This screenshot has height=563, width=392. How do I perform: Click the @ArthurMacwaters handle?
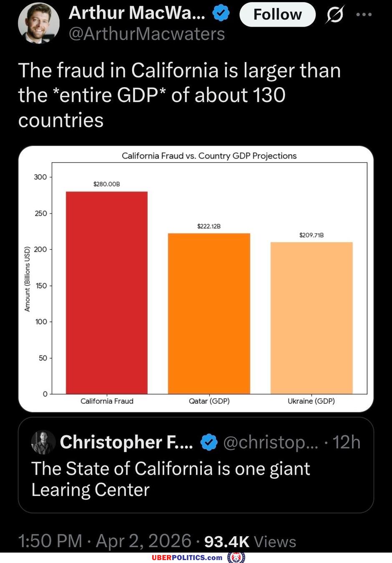pyautogui.click(x=146, y=35)
